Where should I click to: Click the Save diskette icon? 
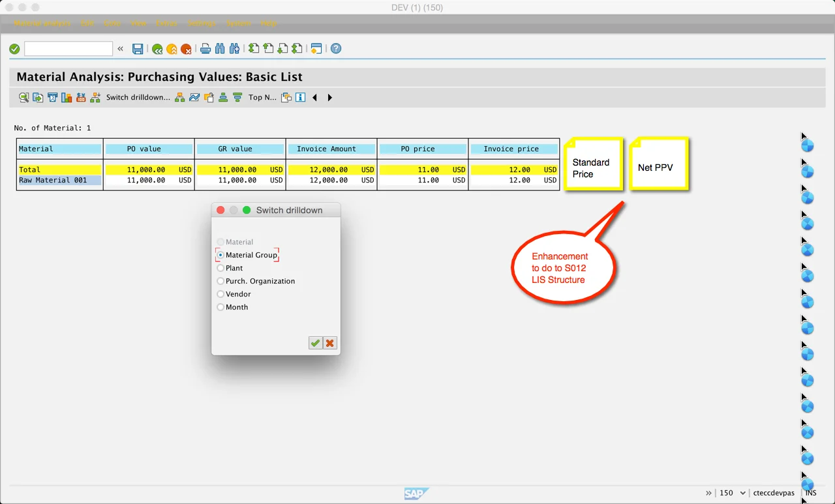click(x=138, y=49)
